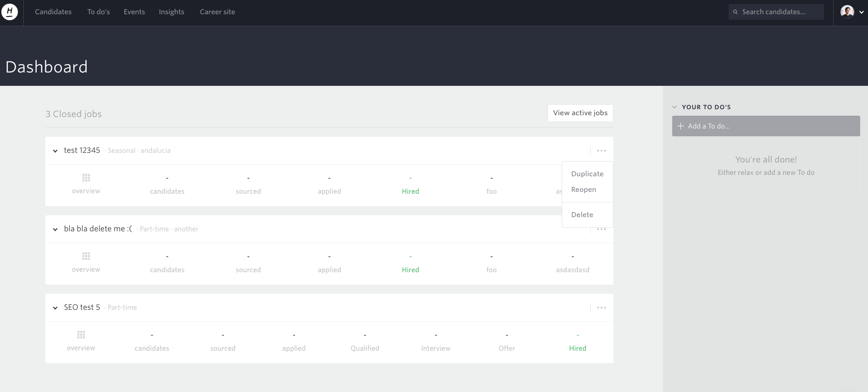868x392 pixels.
Task: Click the '3 Closed jobs' heading
Action: click(x=73, y=114)
